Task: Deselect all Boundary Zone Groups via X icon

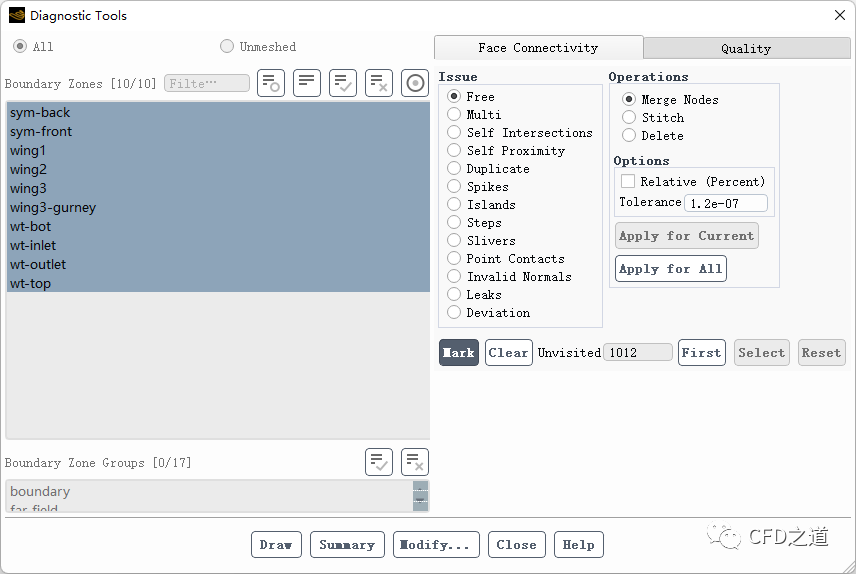Action: pos(415,462)
